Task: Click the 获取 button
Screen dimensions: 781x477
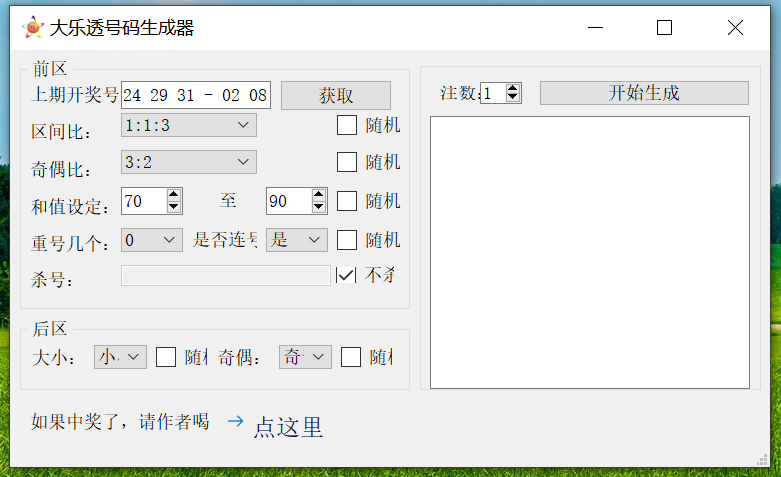Action: (x=335, y=95)
